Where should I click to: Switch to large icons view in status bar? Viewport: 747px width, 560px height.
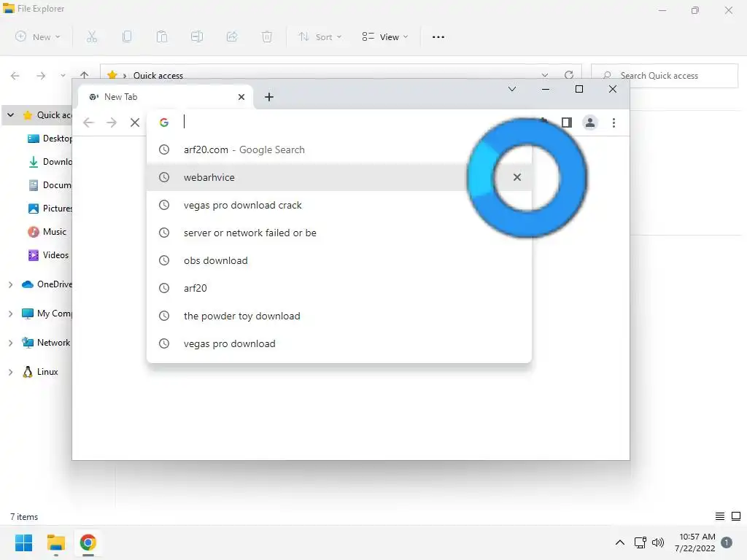736,516
